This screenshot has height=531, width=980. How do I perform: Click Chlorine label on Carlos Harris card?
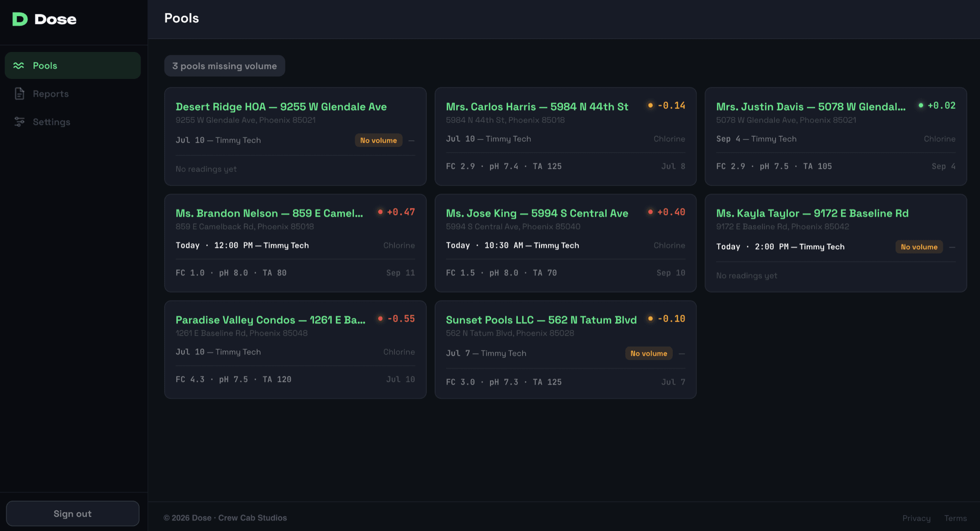tap(669, 139)
